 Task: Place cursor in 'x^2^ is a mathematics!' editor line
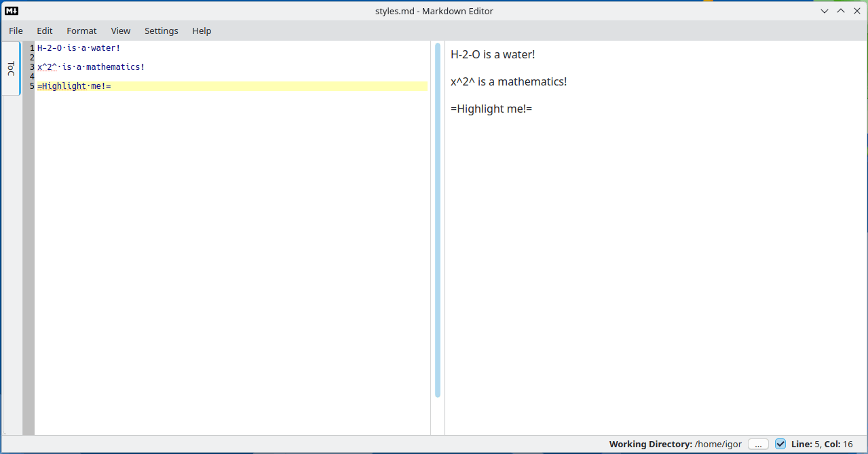(x=91, y=67)
